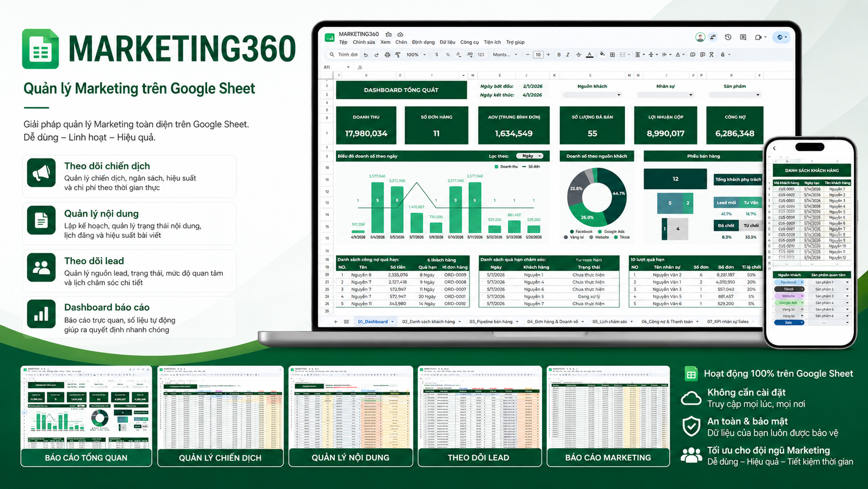Apply currency format with the $ icon

[437, 55]
